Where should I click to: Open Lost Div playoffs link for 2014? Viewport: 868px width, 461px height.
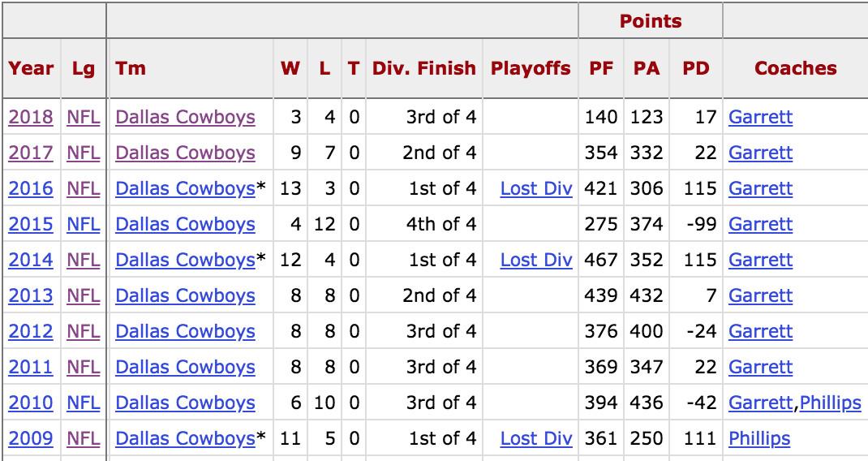(x=536, y=260)
